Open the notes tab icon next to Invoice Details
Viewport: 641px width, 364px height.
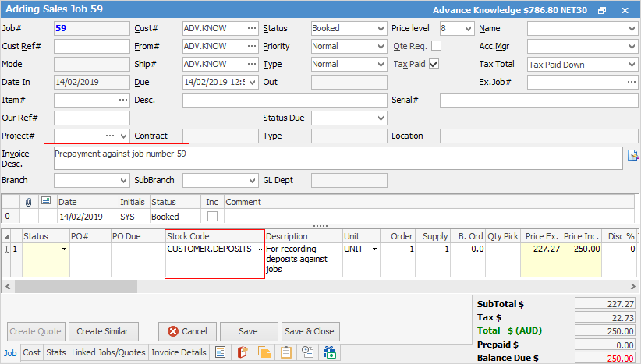click(x=220, y=352)
